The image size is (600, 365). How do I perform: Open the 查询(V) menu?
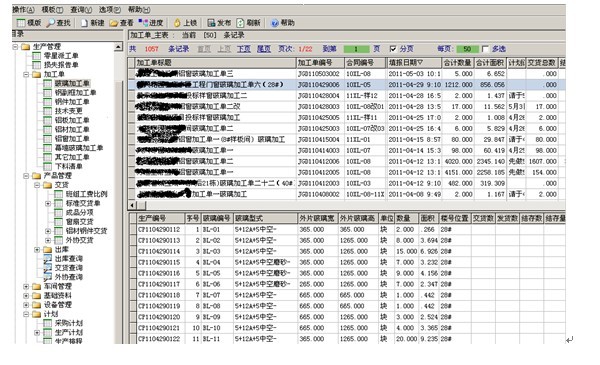tap(81, 10)
